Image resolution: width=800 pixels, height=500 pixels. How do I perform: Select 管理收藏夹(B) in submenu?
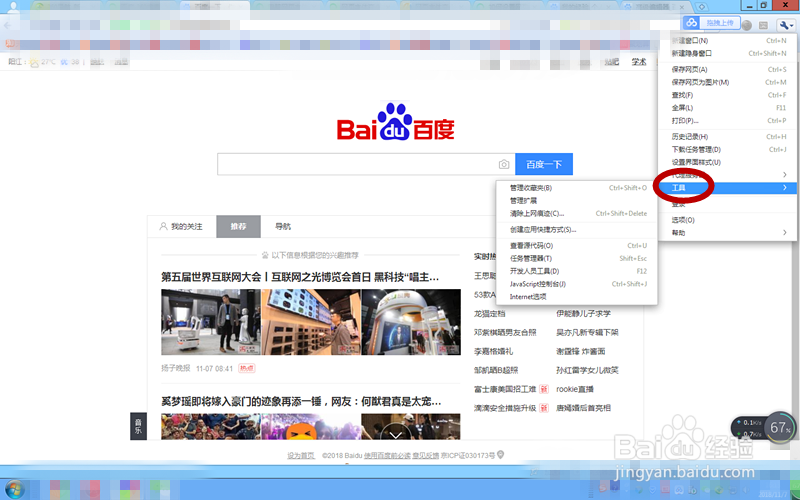tap(577, 188)
